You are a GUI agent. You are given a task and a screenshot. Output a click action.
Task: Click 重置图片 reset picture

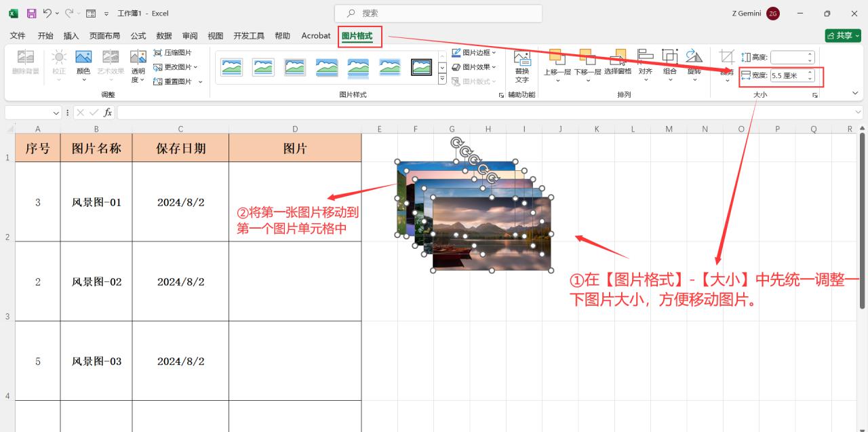173,81
